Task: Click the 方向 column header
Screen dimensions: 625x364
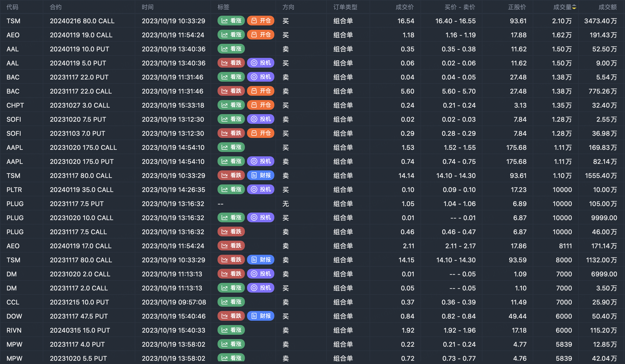Action: tap(288, 7)
